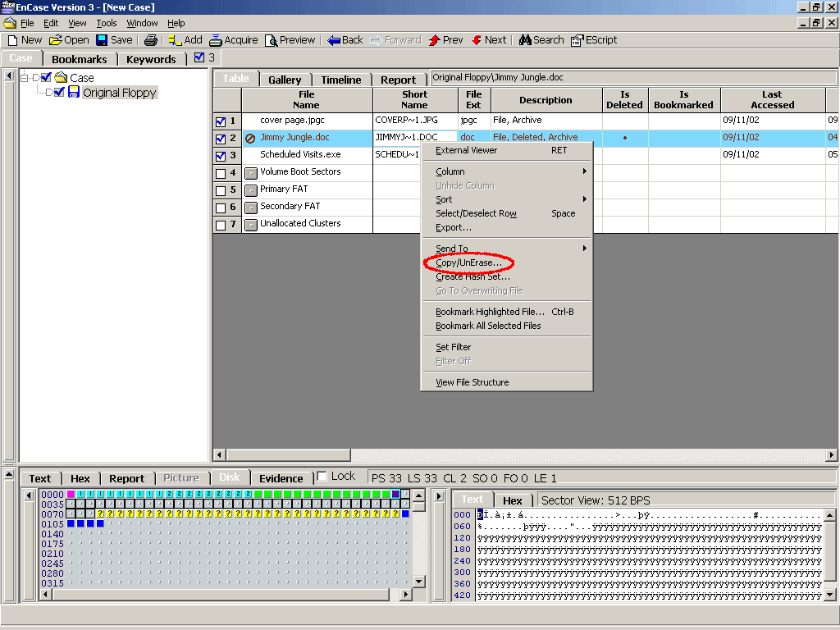Click the Print toolbar icon
Viewport: 840px width, 630px height.
[151, 40]
